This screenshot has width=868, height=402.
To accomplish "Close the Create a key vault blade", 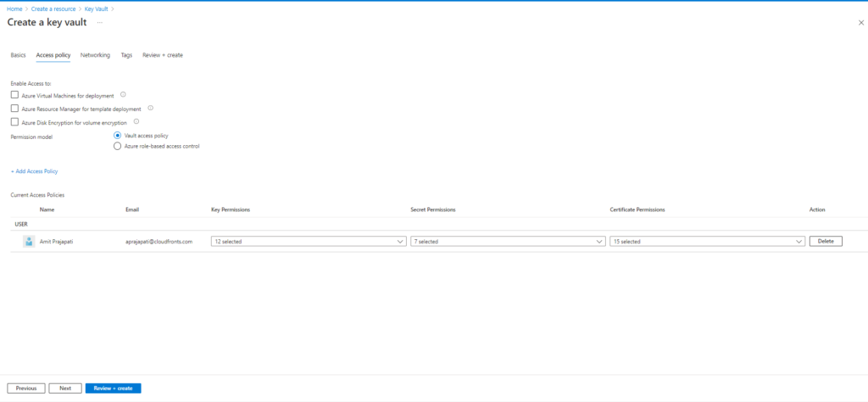I will pos(861,23).
